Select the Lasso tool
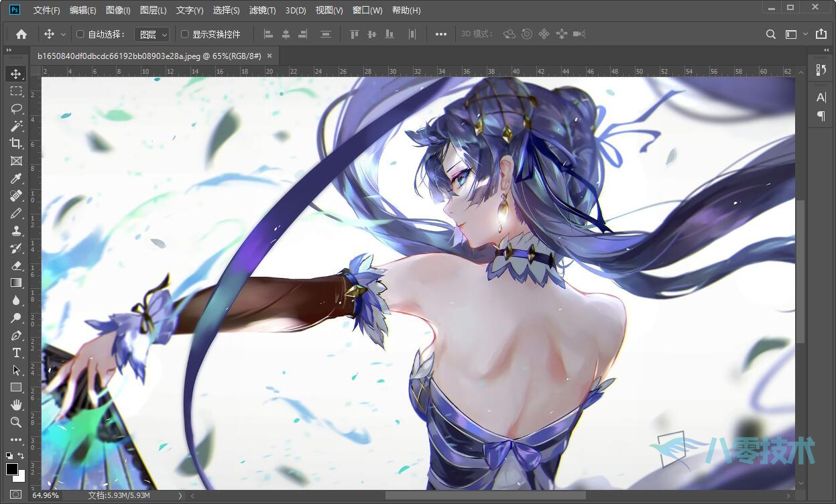 point(16,109)
